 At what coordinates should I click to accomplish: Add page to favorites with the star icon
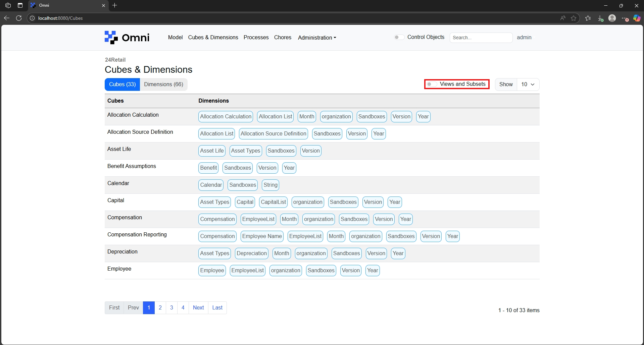coord(574,18)
